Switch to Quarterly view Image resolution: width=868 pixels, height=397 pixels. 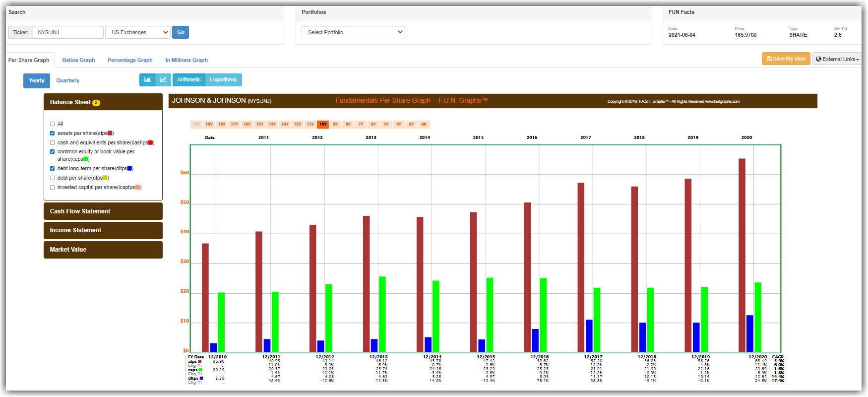point(68,80)
